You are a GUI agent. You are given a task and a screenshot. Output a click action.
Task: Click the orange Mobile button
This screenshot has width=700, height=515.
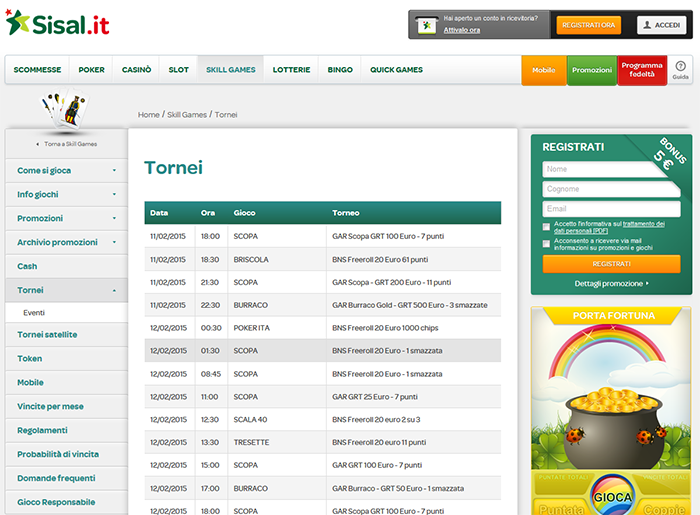coord(544,70)
